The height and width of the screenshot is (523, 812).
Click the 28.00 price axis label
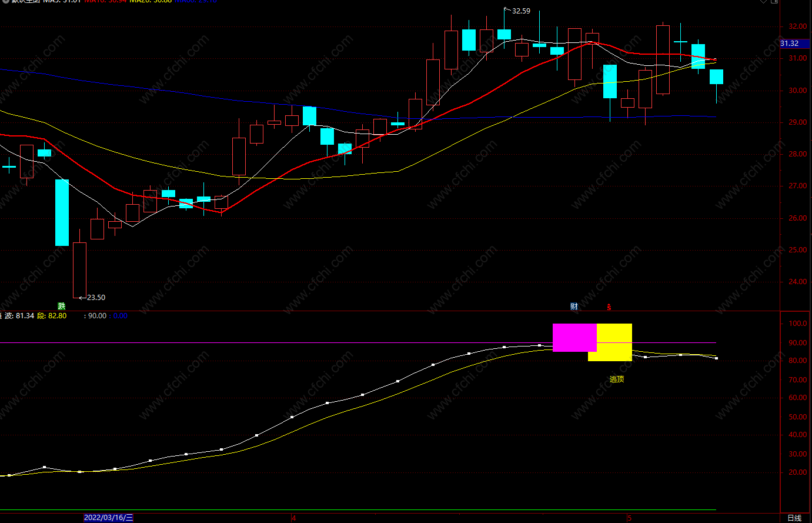(798, 154)
